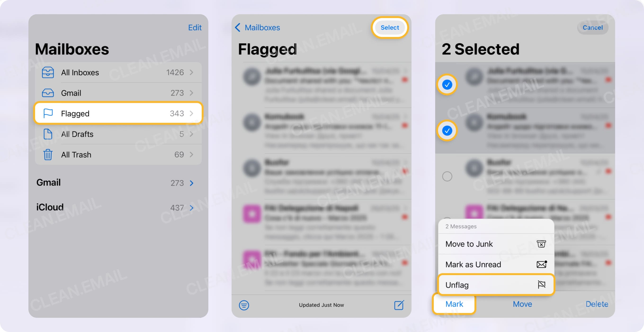The width and height of the screenshot is (644, 332).
Task: Deselect the first checked message circle
Action: coord(447,85)
